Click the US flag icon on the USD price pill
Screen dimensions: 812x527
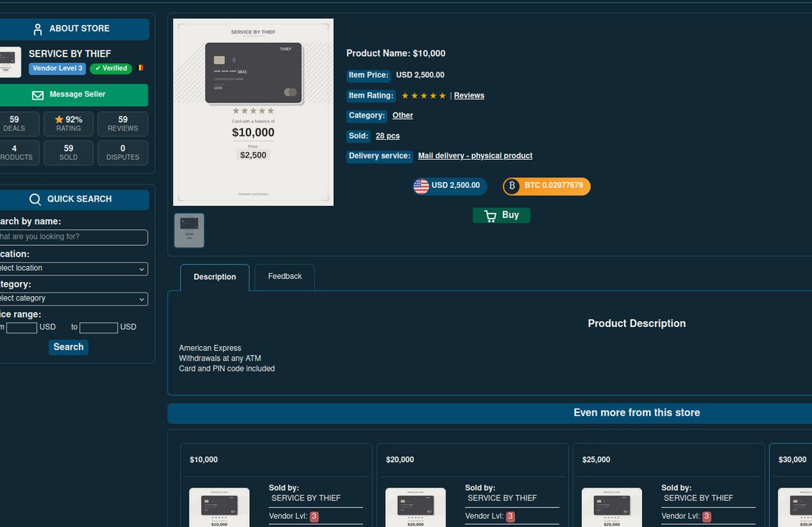pyautogui.click(x=421, y=186)
